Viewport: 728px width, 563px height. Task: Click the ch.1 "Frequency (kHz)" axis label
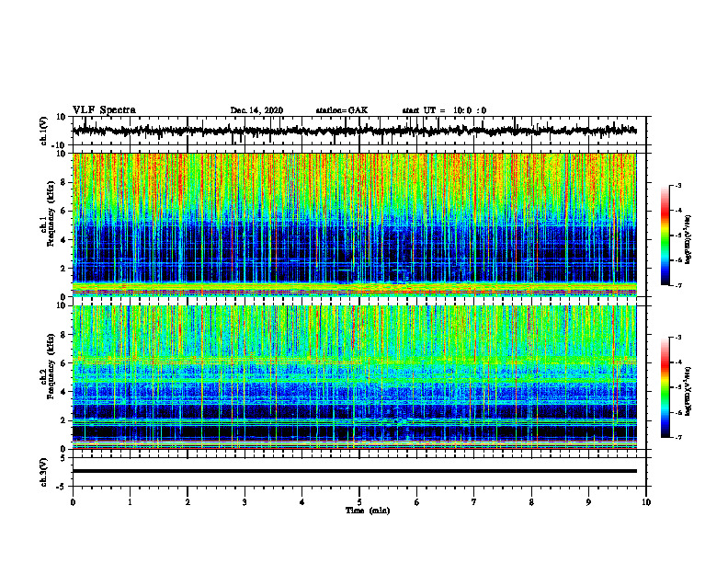click(x=51, y=213)
